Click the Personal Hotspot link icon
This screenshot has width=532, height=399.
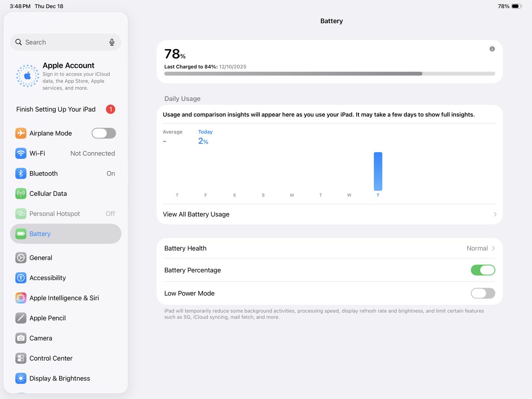(21, 214)
